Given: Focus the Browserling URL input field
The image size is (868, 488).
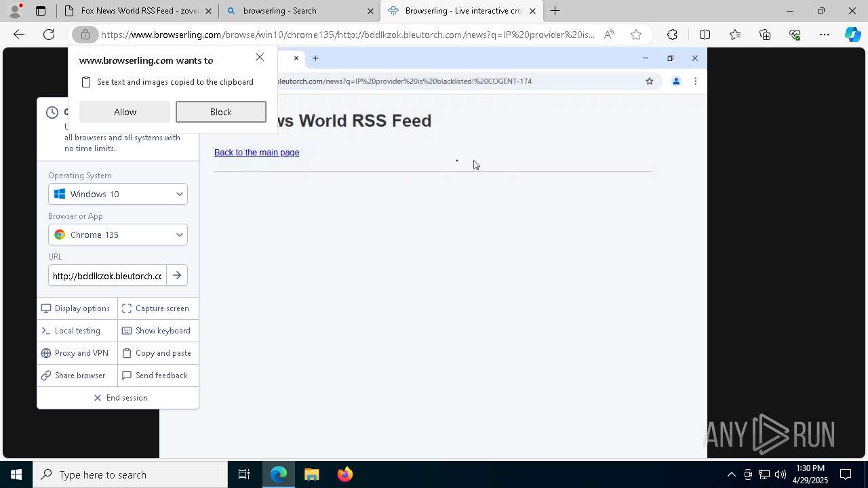Looking at the screenshot, I should tap(107, 276).
